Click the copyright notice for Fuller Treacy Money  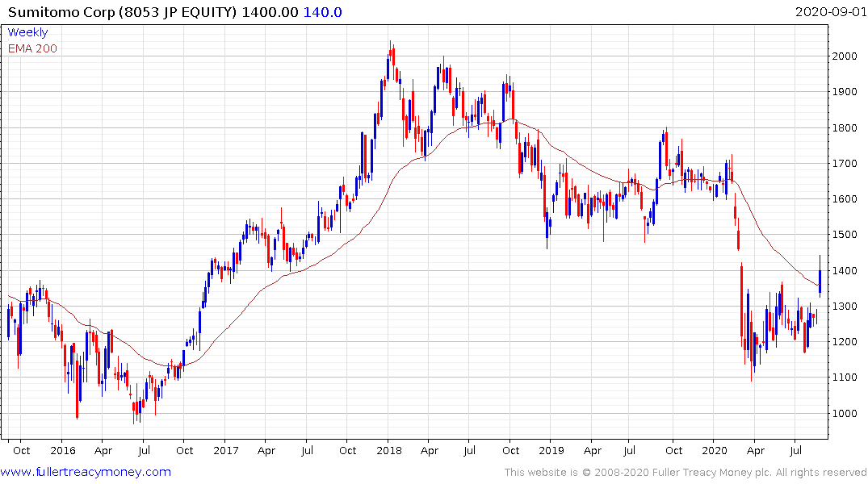pos(686,473)
